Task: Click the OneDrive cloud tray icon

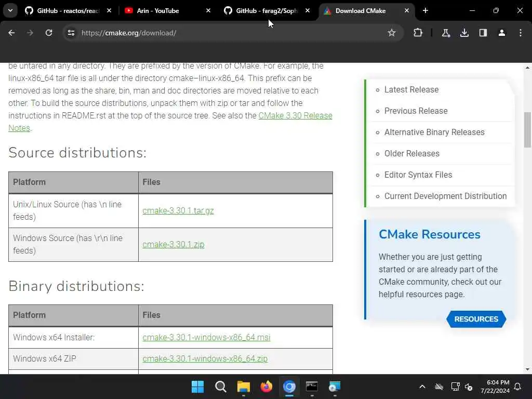Action: pyautogui.click(x=439, y=387)
